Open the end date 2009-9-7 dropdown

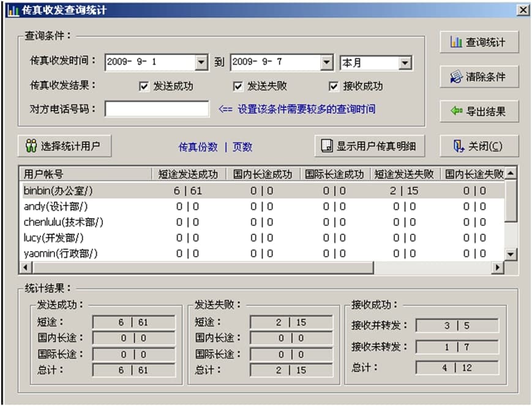[327, 62]
